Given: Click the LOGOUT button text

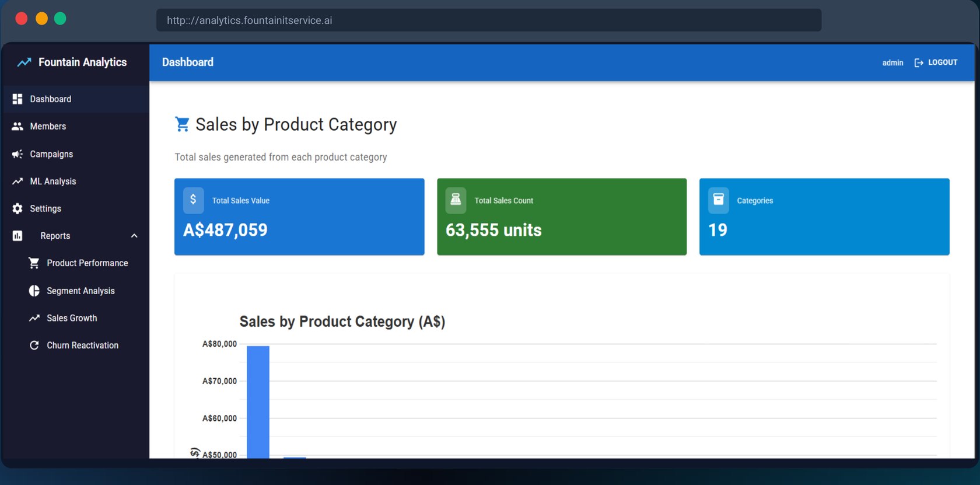Looking at the screenshot, I should 943,62.
